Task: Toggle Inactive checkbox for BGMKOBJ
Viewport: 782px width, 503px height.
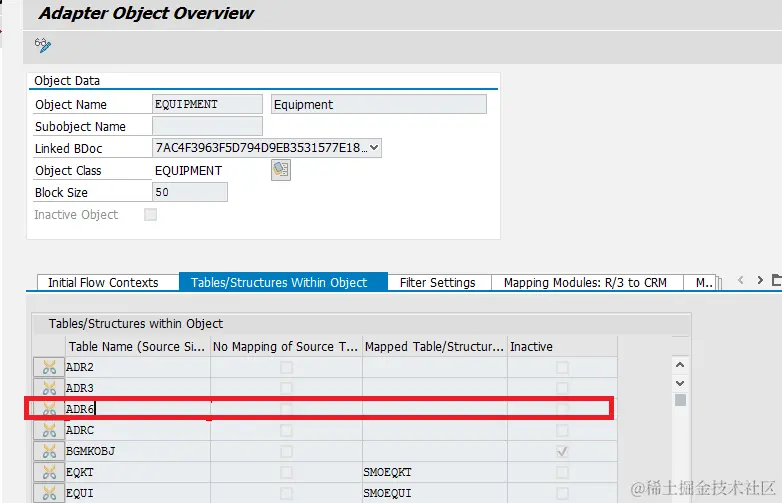Action: coord(562,452)
